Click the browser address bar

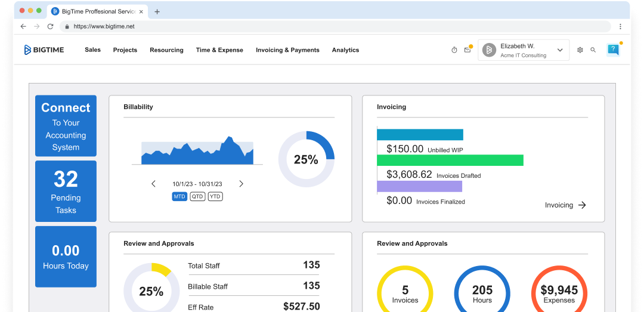coord(334,26)
